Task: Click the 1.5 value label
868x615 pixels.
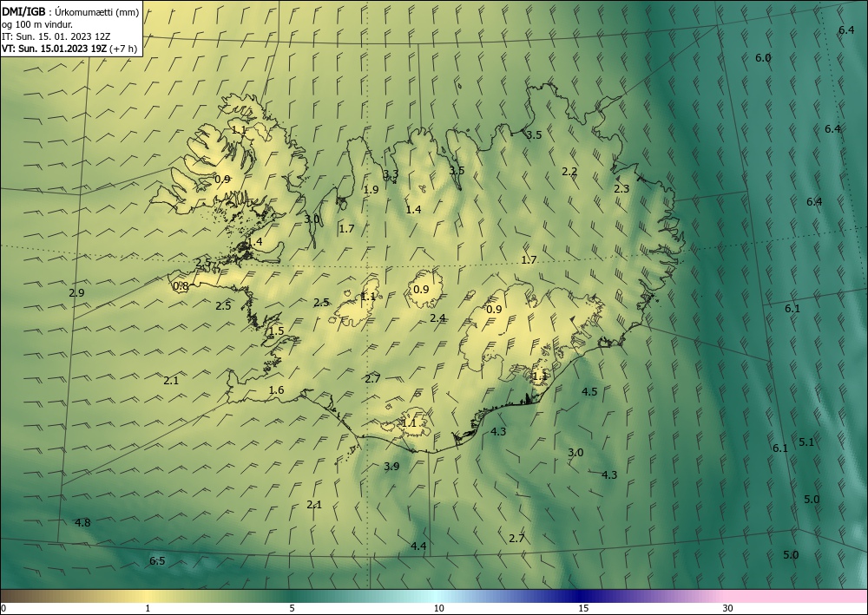Action: click(276, 331)
